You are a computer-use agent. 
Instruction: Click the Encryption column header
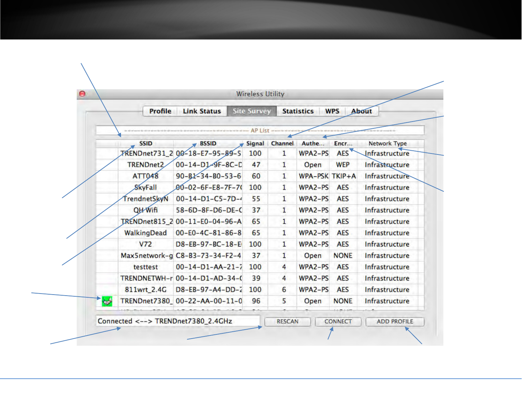(x=343, y=144)
